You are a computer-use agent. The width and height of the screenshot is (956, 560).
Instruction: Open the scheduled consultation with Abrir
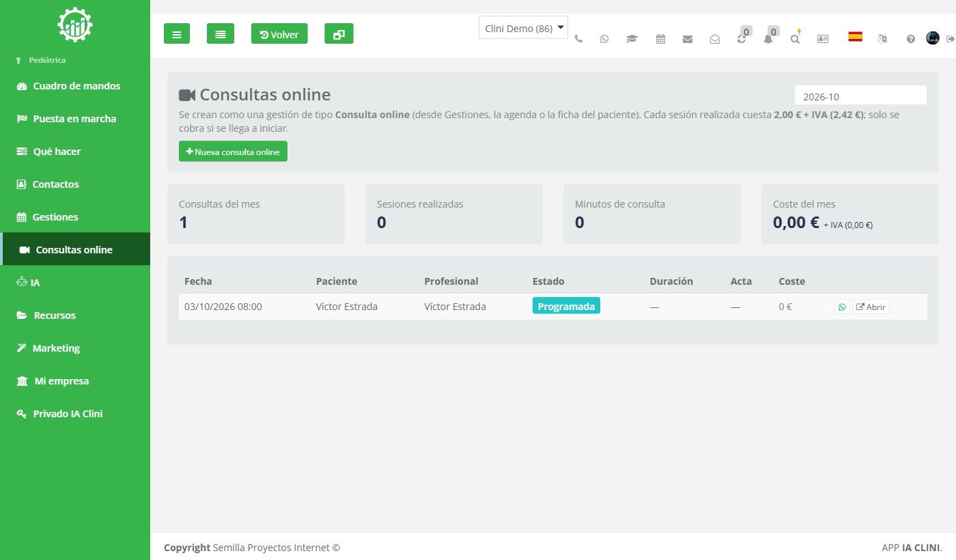[871, 307]
